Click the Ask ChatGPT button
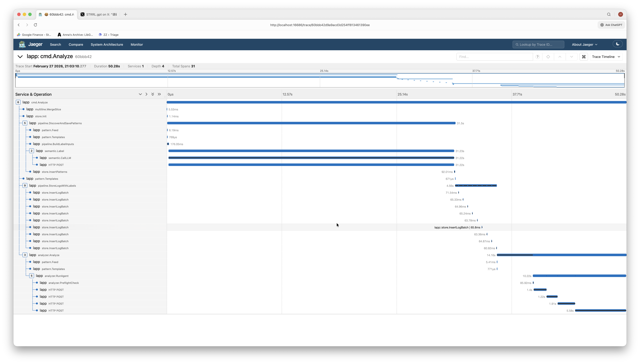The width and height of the screenshot is (640, 364). pyautogui.click(x=611, y=25)
